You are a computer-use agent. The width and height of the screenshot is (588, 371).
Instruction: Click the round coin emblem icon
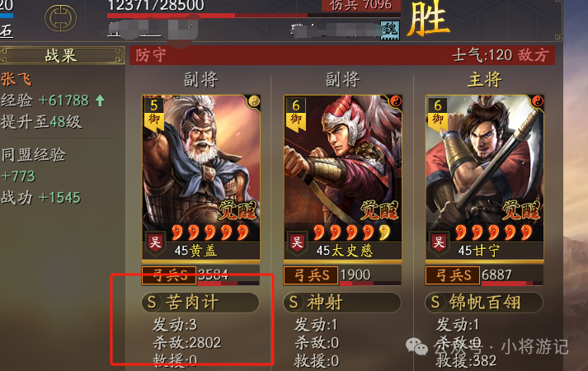(x=61, y=17)
